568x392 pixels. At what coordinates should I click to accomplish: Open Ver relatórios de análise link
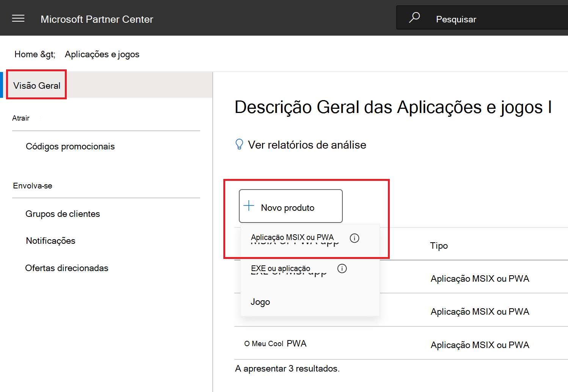pyautogui.click(x=307, y=145)
